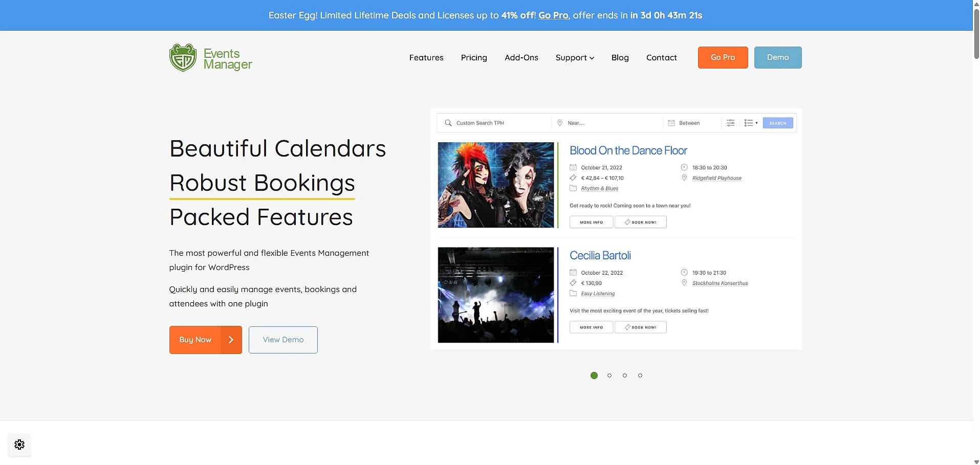
Task: Click the search magnifier icon in demo
Action: 448,123
